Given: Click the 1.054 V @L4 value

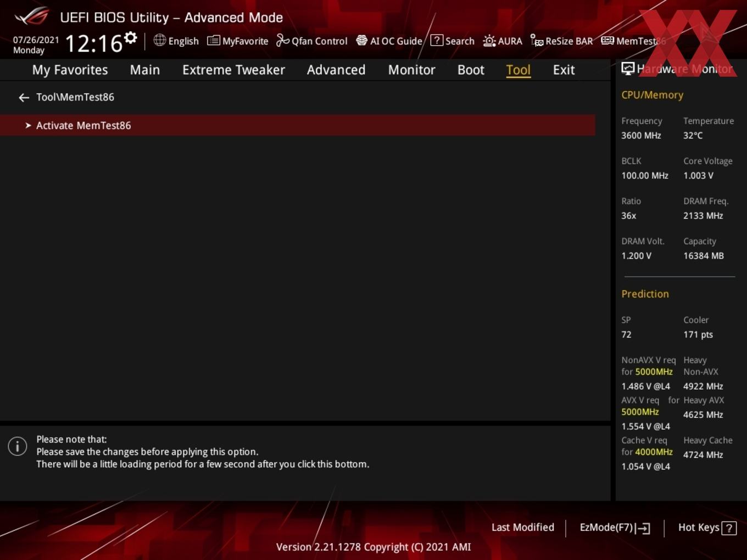Looking at the screenshot, I should point(645,467).
